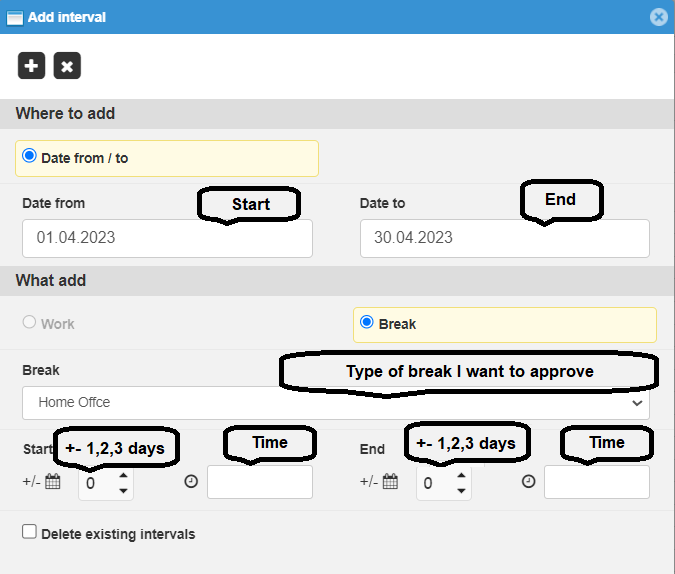Click the Start time clock icon
The width and height of the screenshot is (675, 574).
pos(191,482)
